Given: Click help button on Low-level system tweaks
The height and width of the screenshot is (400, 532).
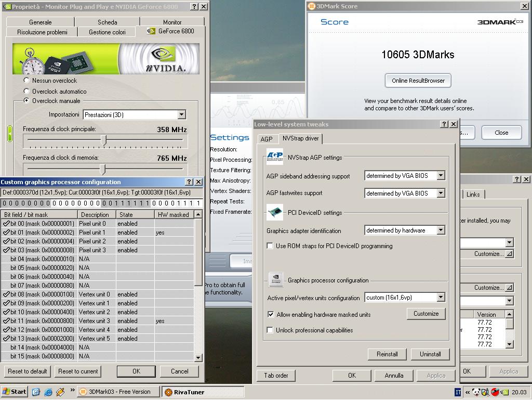Looking at the screenshot, I should pyautogui.click(x=444, y=124).
